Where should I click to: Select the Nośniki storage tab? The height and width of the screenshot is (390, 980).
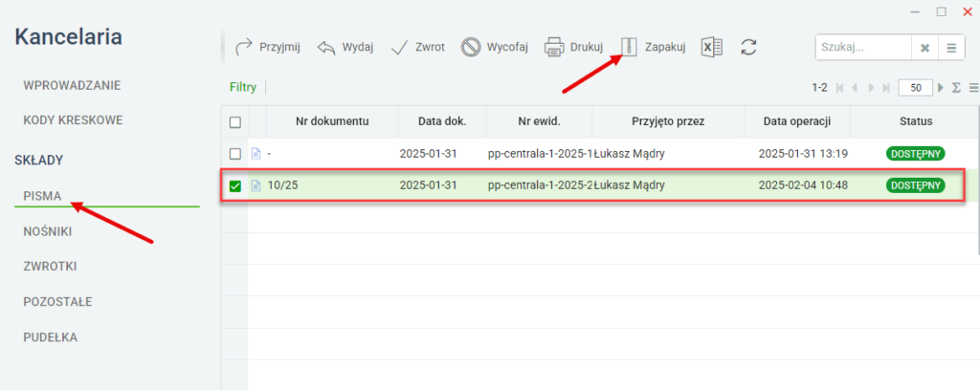48,231
